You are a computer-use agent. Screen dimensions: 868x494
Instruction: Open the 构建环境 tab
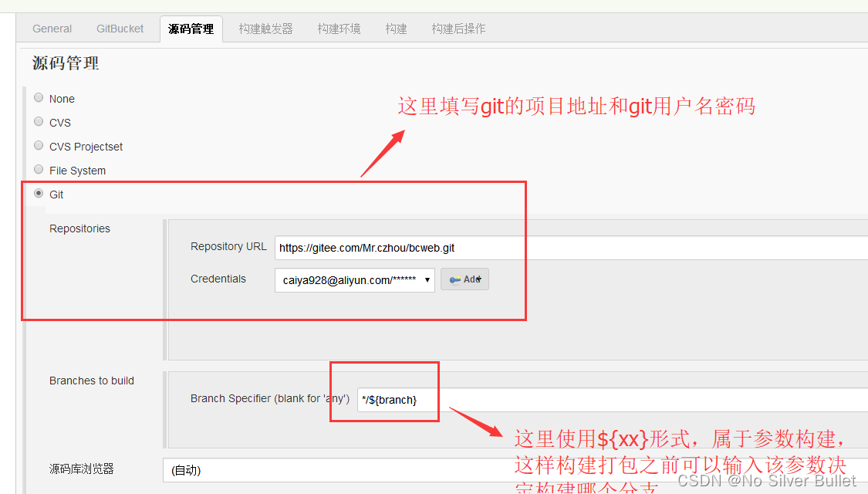339,29
